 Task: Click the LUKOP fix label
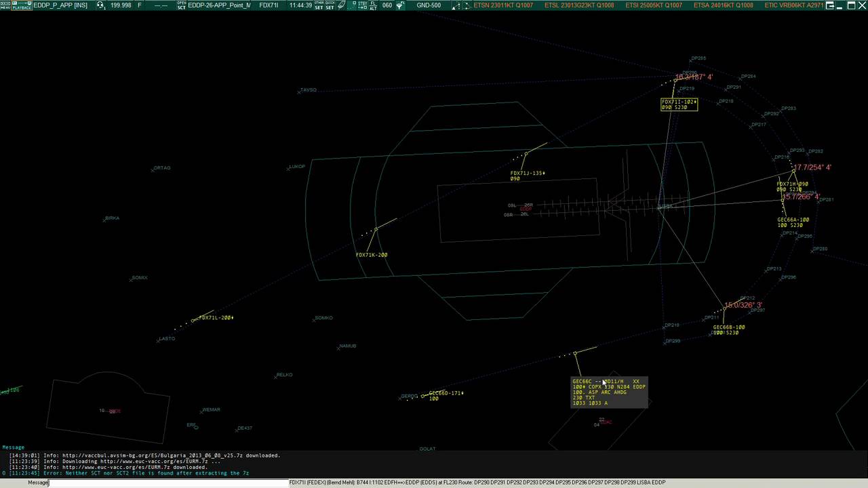[298, 166]
